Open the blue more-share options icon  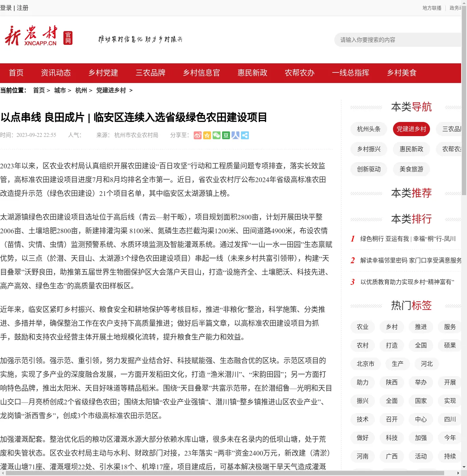click(245, 135)
